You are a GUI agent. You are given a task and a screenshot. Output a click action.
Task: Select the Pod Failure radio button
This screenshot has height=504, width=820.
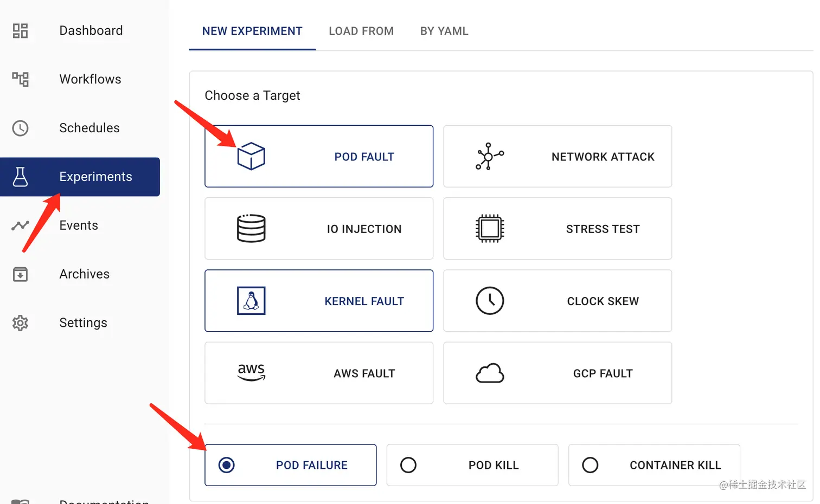(227, 465)
